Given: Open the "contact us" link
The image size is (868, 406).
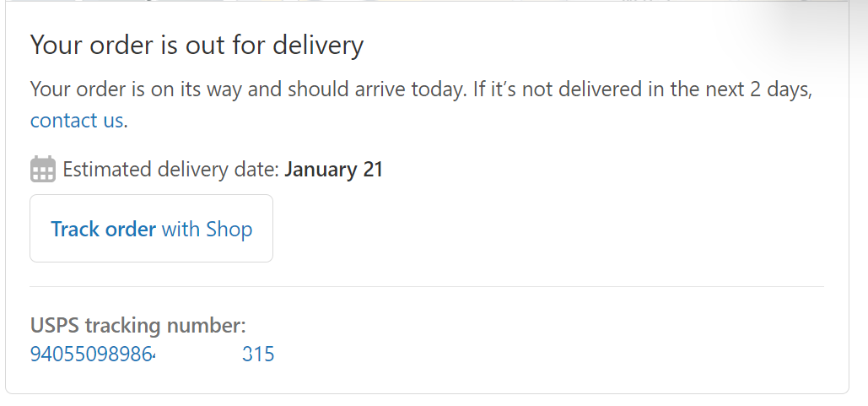Looking at the screenshot, I should pyautogui.click(x=77, y=120).
